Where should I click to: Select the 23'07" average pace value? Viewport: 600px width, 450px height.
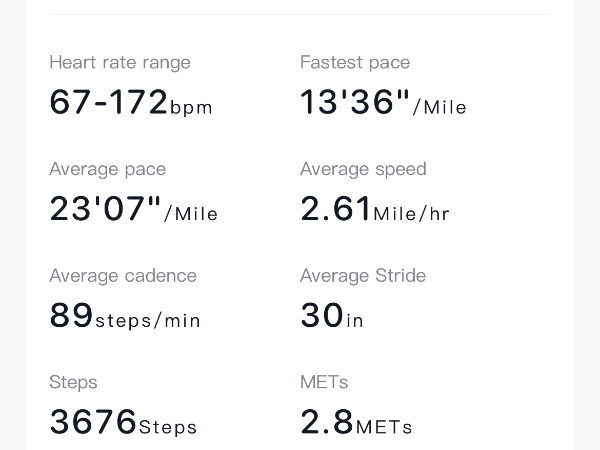point(106,209)
